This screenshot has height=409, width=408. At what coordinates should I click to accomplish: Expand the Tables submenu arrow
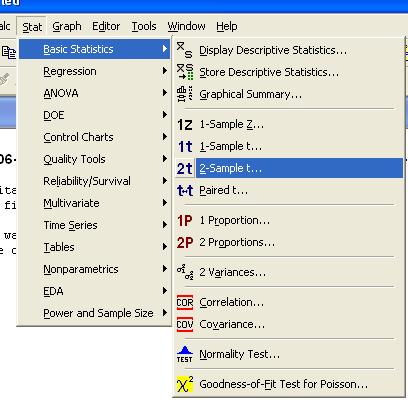pyautogui.click(x=165, y=247)
